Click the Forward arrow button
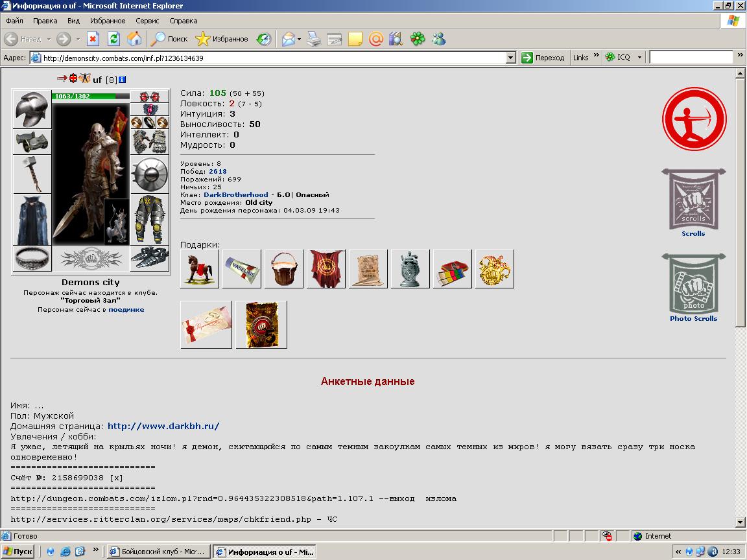 (x=64, y=39)
